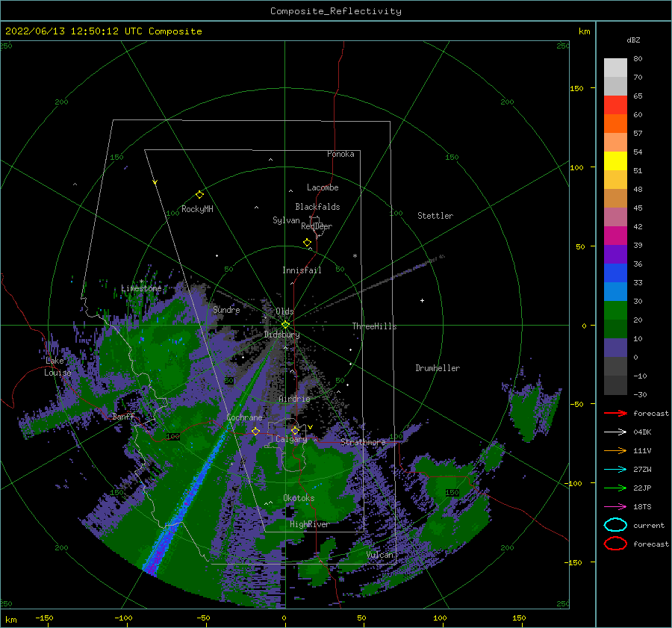Select the light gray 70-80 dBZ swatch
Screen dimensions: 672x628
pyautogui.click(x=615, y=68)
